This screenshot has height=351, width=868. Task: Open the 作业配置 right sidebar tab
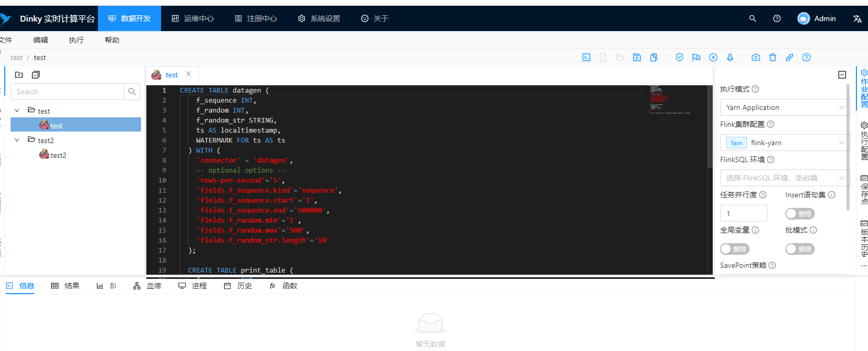[864, 88]
